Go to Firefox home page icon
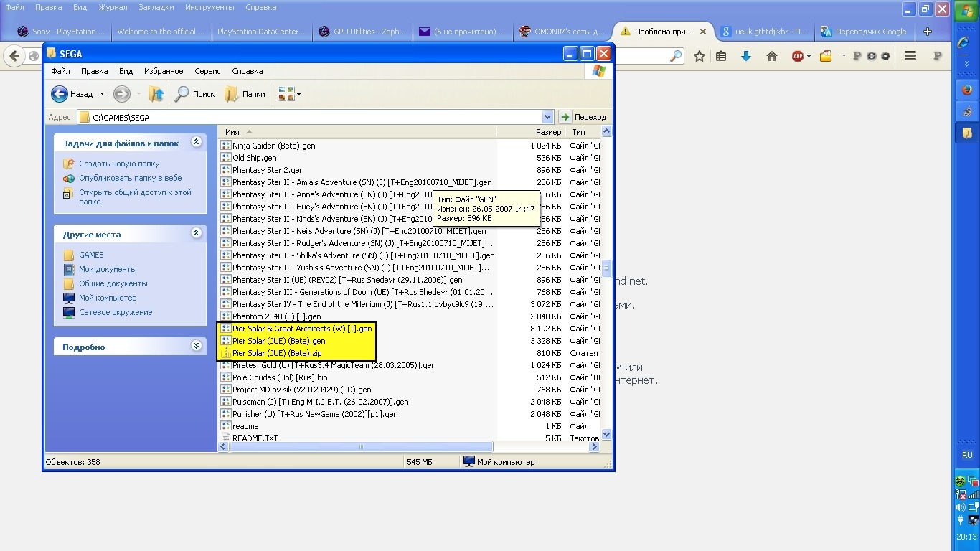This screenshot has height=551, width=980. [x=772, y=56]
